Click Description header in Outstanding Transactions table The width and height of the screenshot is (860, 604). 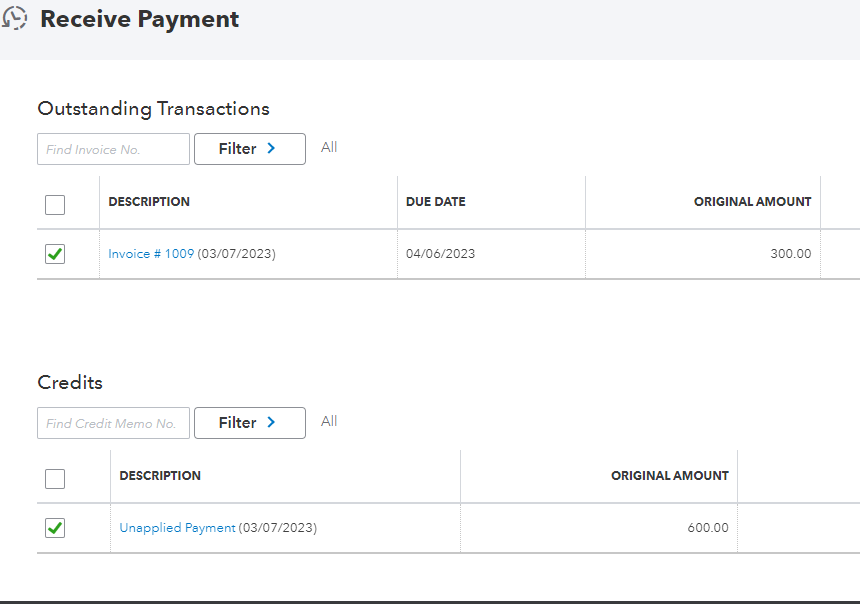[x=149, y=202]
